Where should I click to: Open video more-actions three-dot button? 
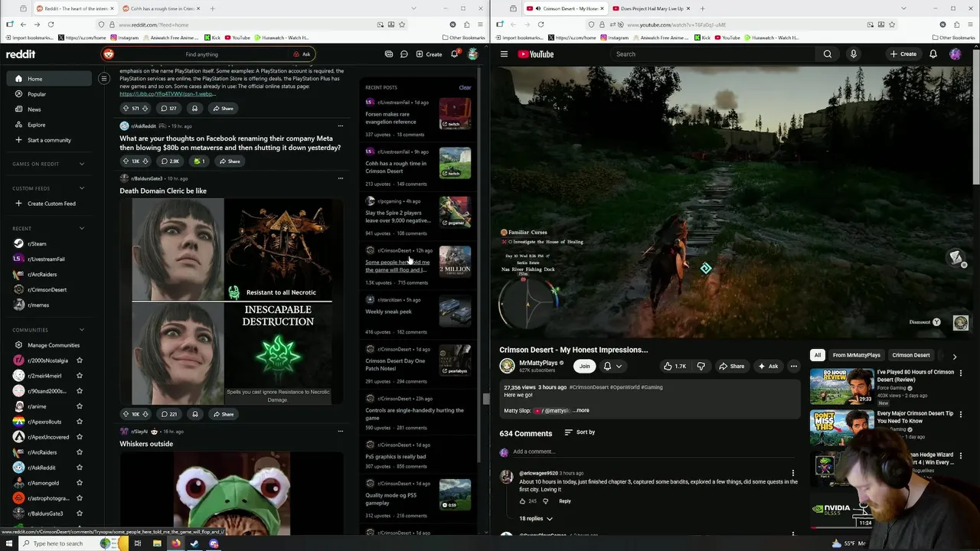(x=794, y=367)
